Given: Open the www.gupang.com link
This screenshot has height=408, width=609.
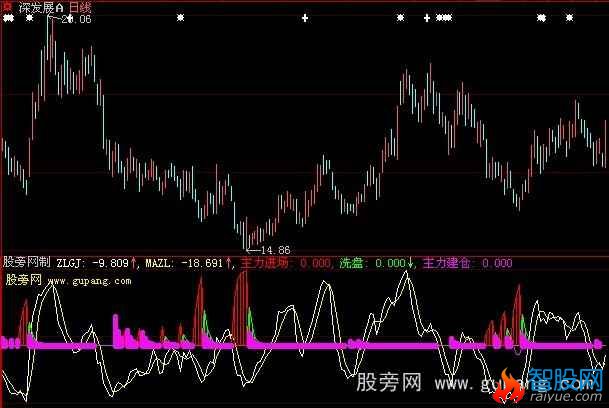Looking at the screenshot, I should click(x=88, y=281).
